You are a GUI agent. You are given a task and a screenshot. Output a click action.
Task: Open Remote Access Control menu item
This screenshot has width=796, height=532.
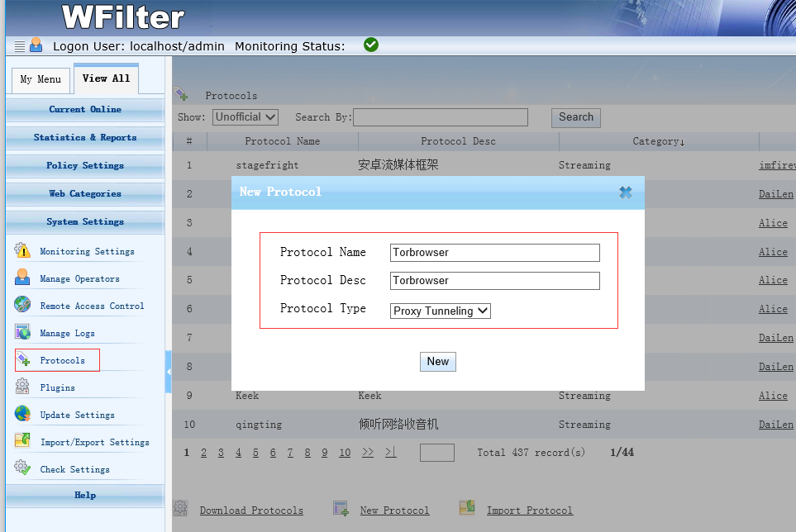(x=92, y=306)
